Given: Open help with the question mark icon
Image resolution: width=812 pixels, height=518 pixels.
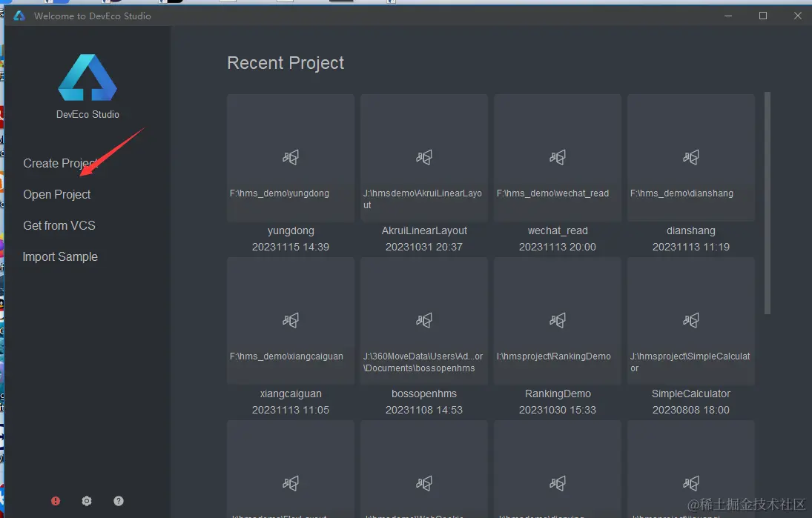Looking at the screenshot, I should [119, 501].
